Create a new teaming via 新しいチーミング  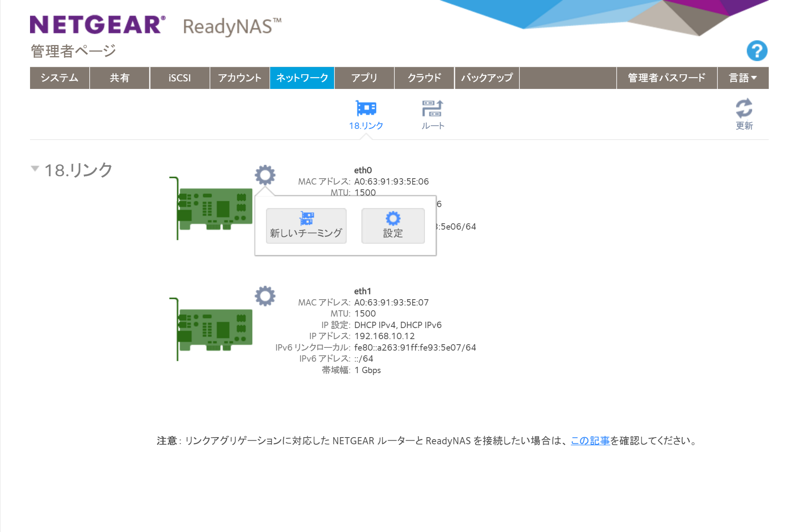point(306,226)
